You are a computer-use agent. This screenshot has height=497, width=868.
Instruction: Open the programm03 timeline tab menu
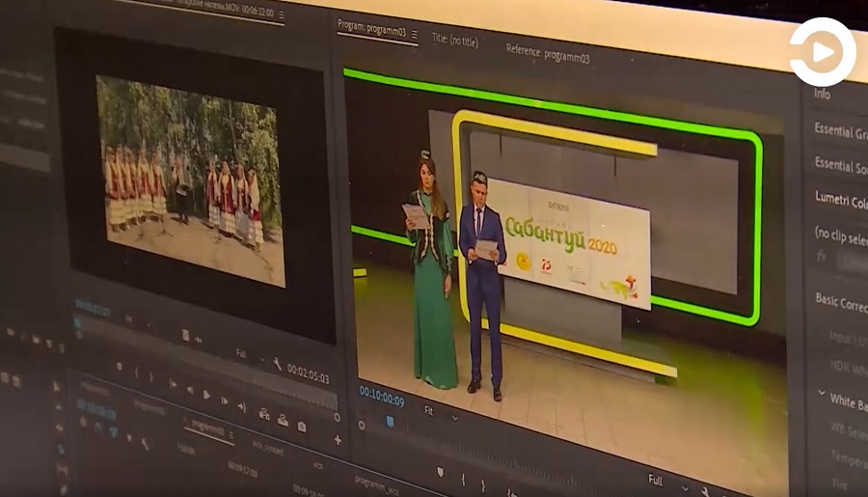231,435
